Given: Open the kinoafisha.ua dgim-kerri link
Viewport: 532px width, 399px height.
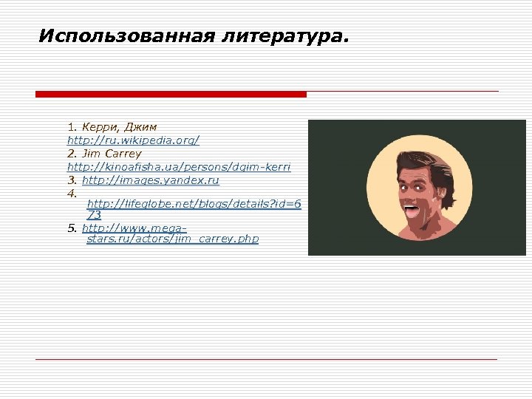Looking at the screenshot, I should pyautogui.click(x=179, y=167).
